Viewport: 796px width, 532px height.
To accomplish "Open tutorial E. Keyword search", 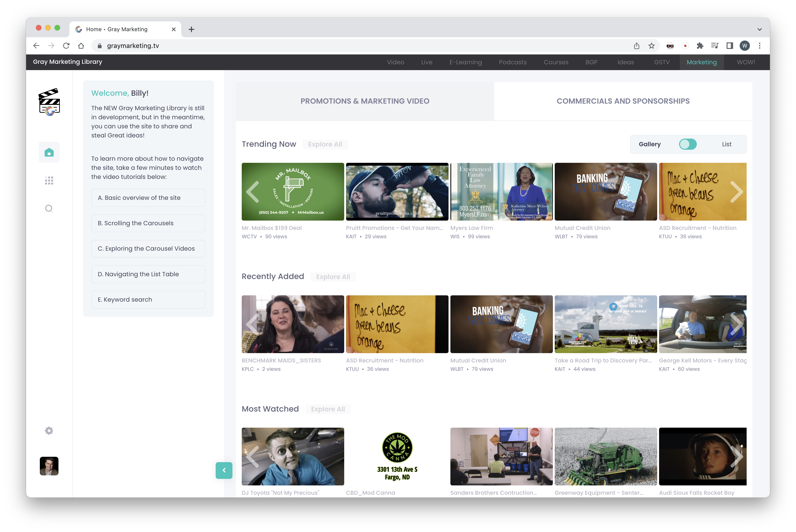I will (x=148, y=300).
